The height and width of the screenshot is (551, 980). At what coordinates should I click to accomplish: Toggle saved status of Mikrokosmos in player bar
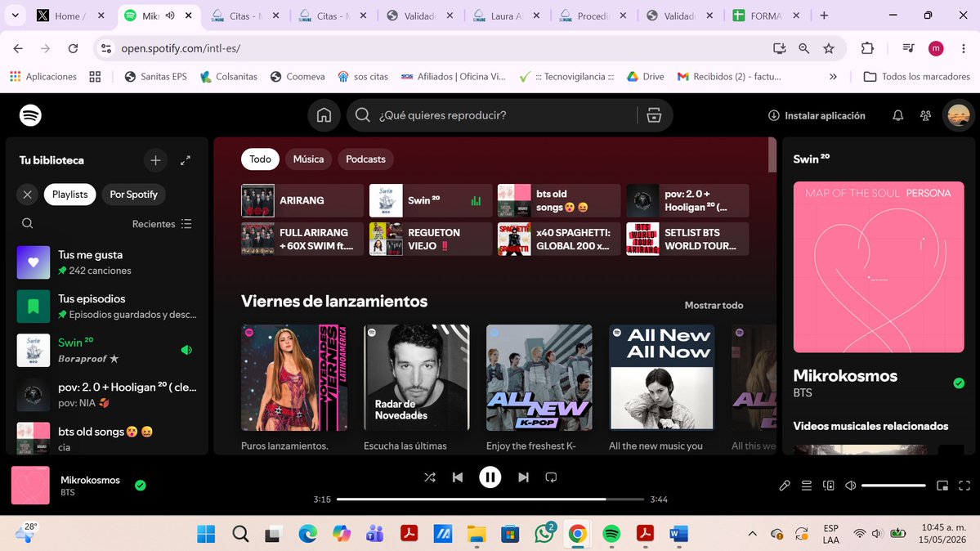[x=140, y=486]
